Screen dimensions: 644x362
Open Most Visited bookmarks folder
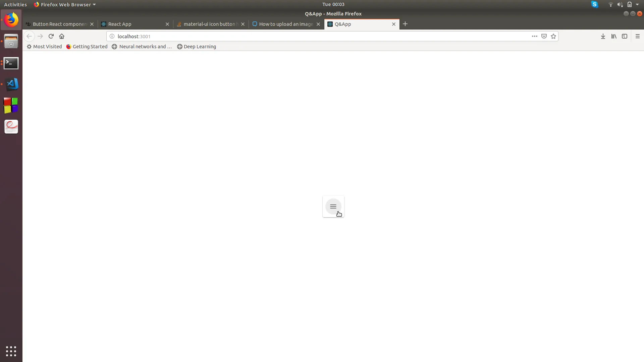44,47
